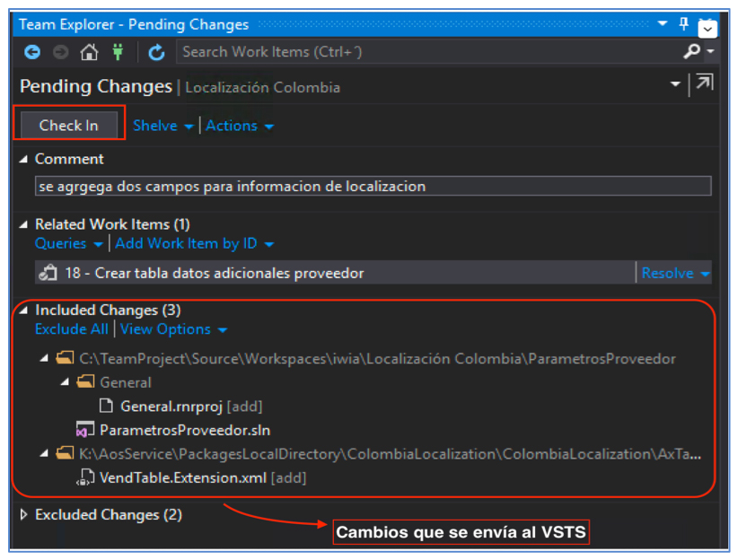This screenshot has height=560, width=738.
Task: Pin the Team Explorer window
Action: click(684, 23)
